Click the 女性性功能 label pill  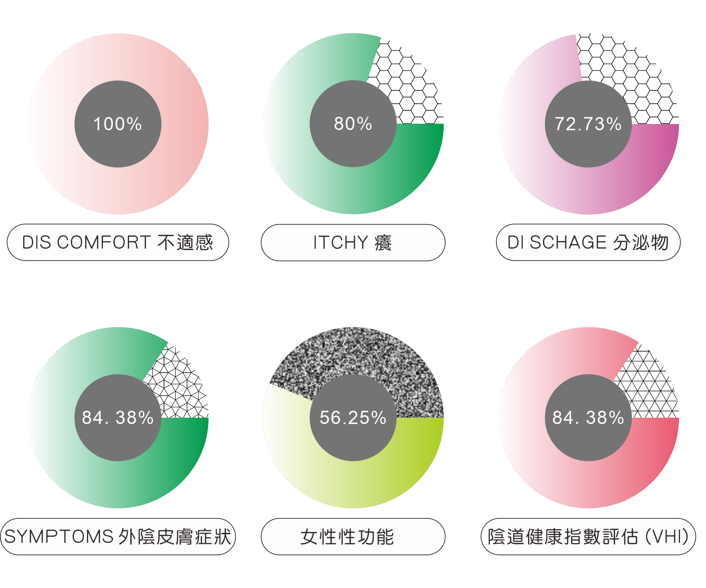[x=353, y=537]
